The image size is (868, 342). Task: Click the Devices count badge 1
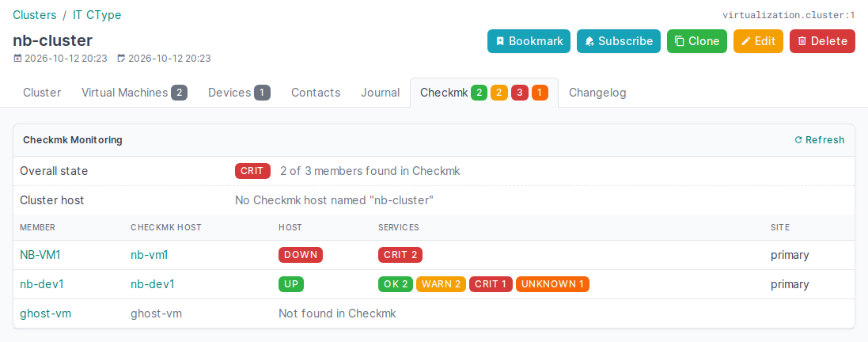[x=263, y=93]
